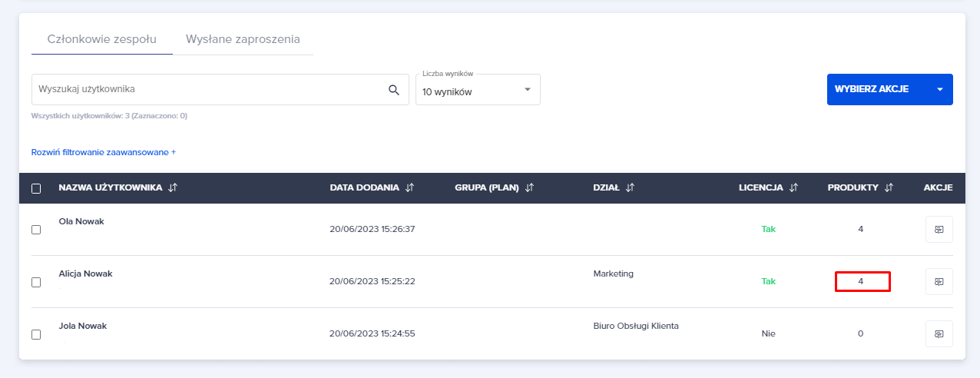Toggle the select-all header checkbox

(36, 188)
